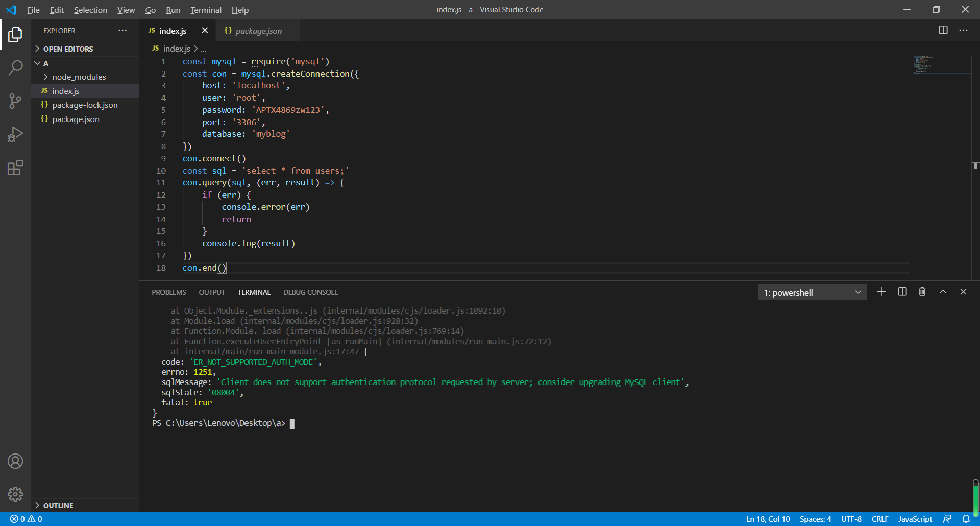Open package.json in the explorer tree

tap(85, 119)
